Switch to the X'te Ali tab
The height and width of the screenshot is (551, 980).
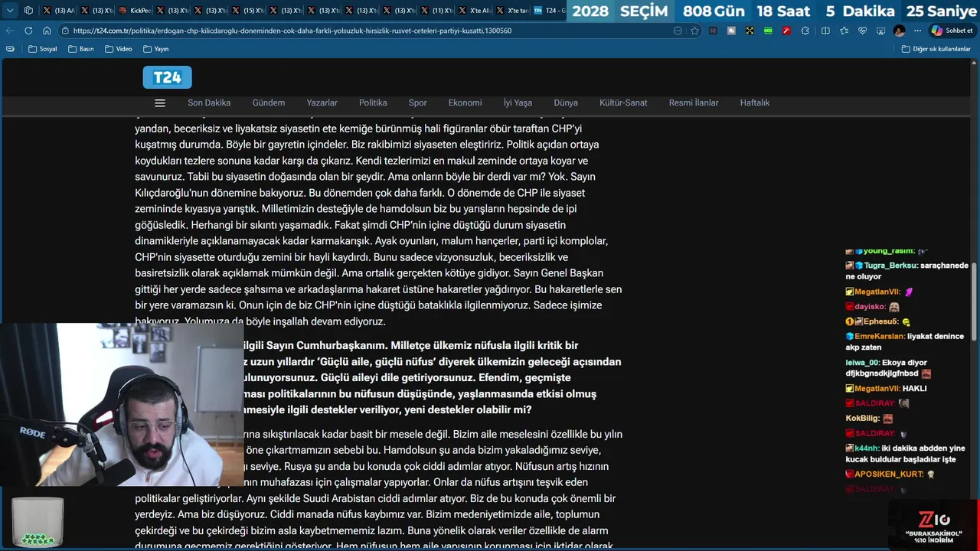[x=473, y=11]
